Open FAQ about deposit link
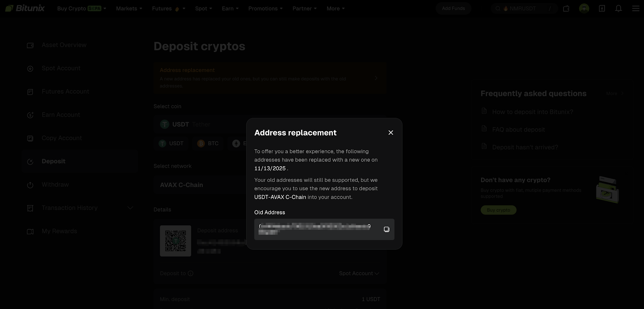 [x=518, y=130]
